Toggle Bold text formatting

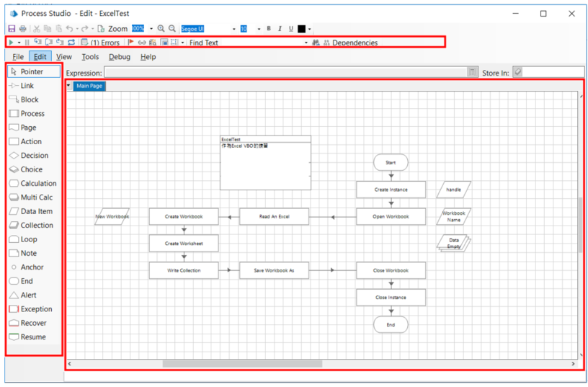point(269,29)
